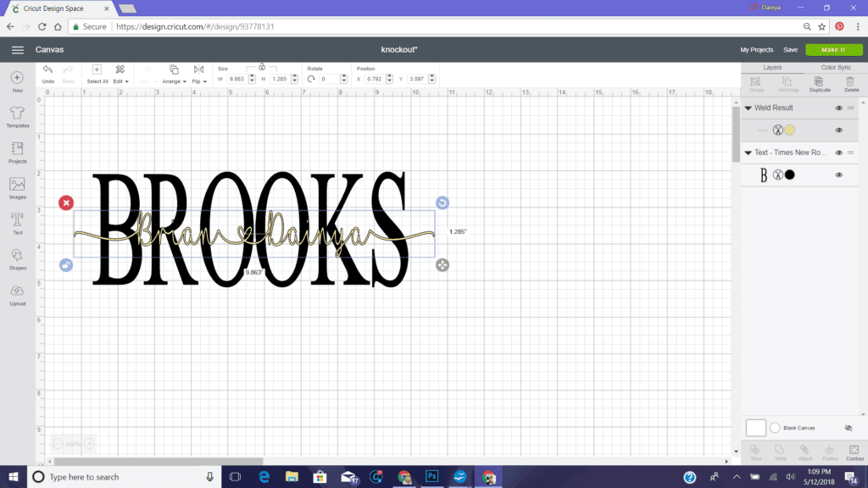
Task: Open the Align dropdown
Action: coord(147,74)
